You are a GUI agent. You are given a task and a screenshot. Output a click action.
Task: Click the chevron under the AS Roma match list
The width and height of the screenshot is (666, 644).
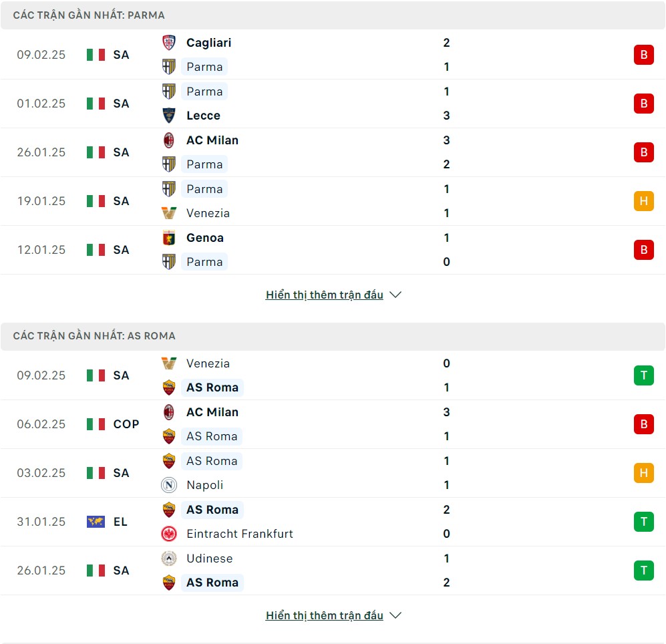[x=395, y=615]
